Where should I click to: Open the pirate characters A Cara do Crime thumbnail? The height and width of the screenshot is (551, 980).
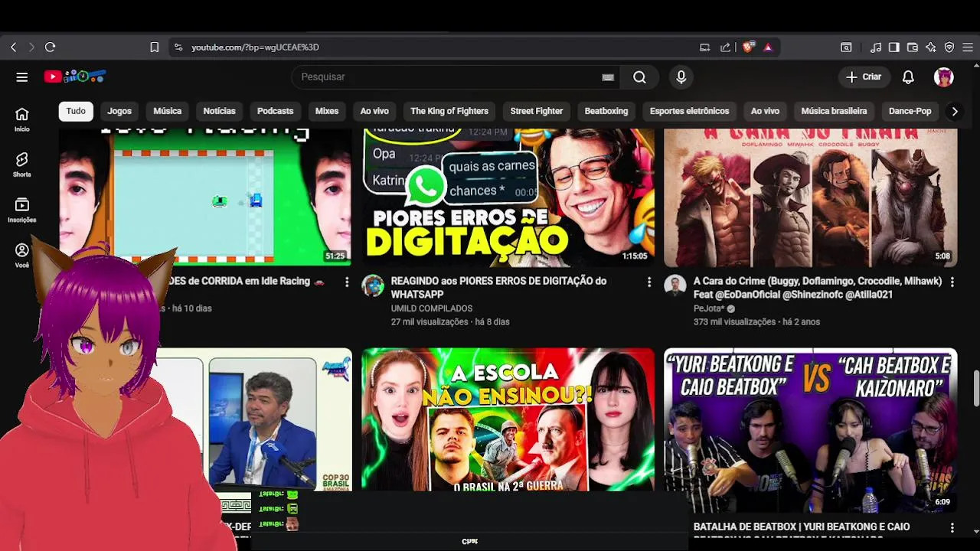811,197
